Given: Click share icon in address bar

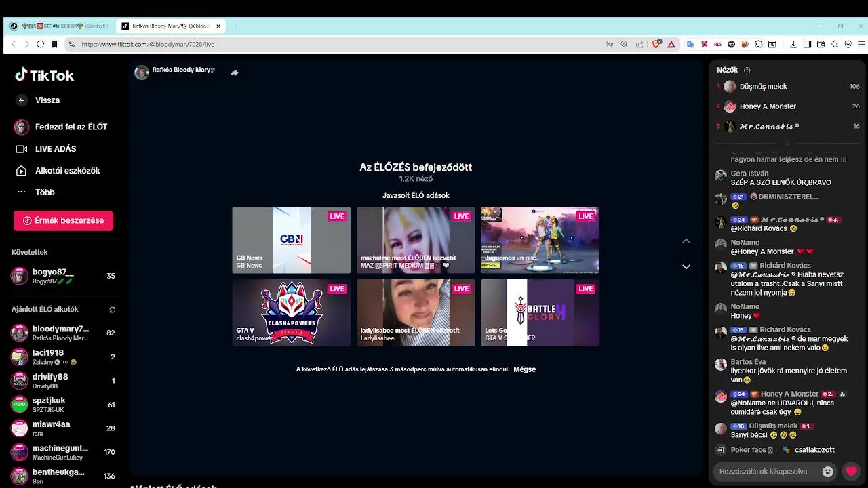Looking at the screenshot, I should click(639, 44).
